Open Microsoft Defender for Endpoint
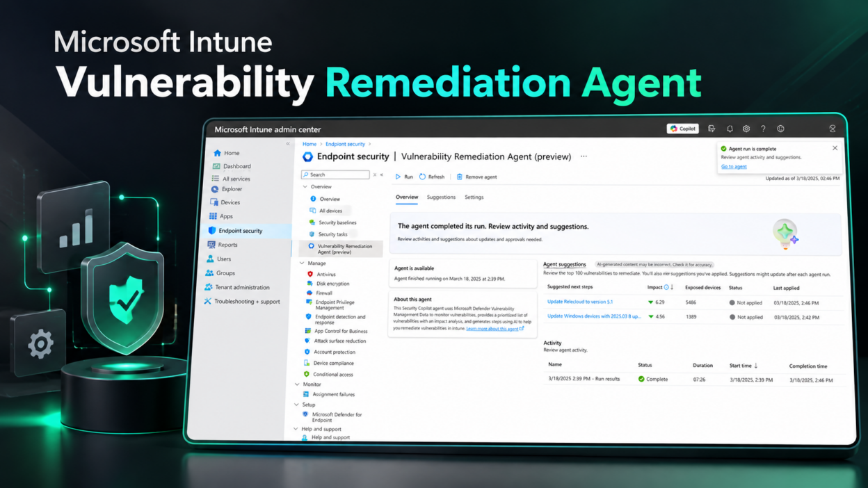The image size is (868, 488). (332, 417)
